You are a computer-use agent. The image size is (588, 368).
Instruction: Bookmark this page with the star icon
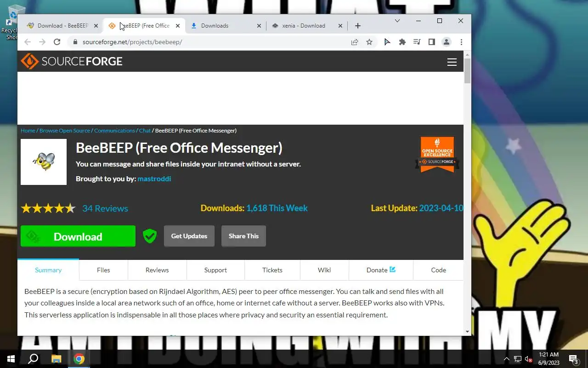tap(369, 42)
